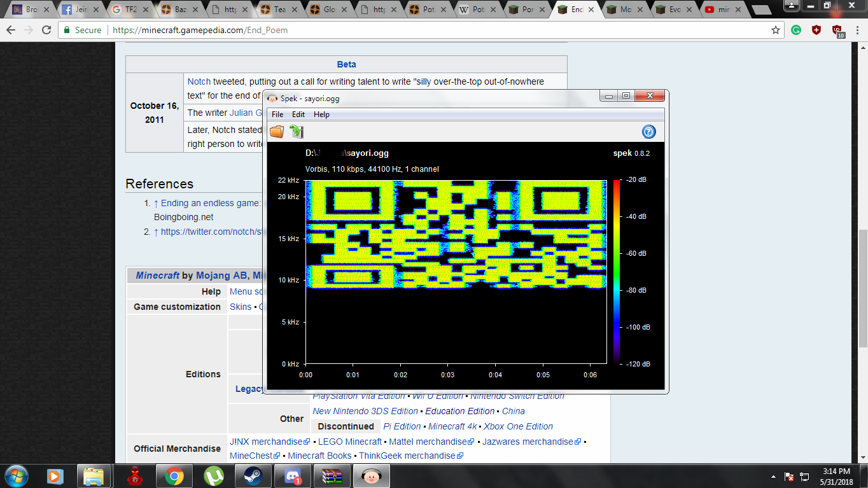868x488 pixels.
Task: Click Spek's save spectrogram toolbar icon
Action: click(x=297, y=132)
